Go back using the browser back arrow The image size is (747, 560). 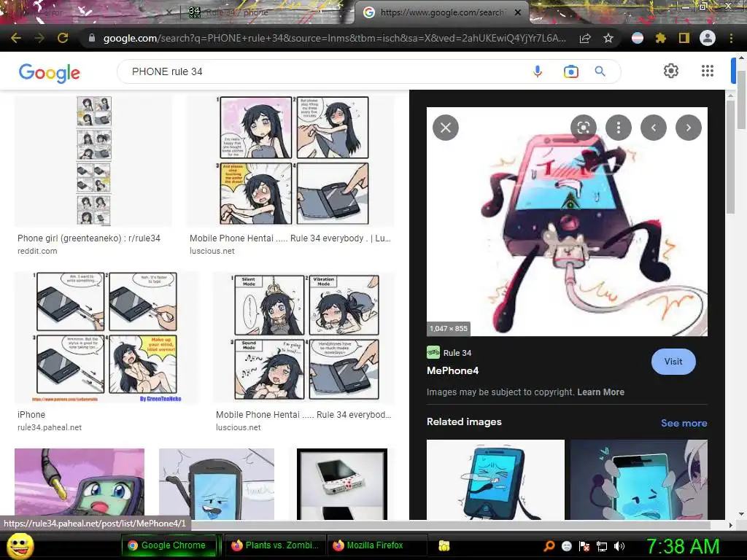(15, 38)
